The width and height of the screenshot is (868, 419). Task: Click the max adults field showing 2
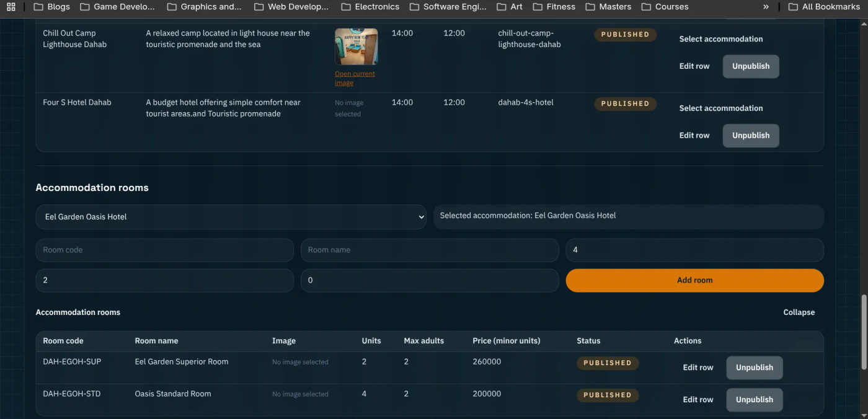pyautogui.click(x=164, y=281)
